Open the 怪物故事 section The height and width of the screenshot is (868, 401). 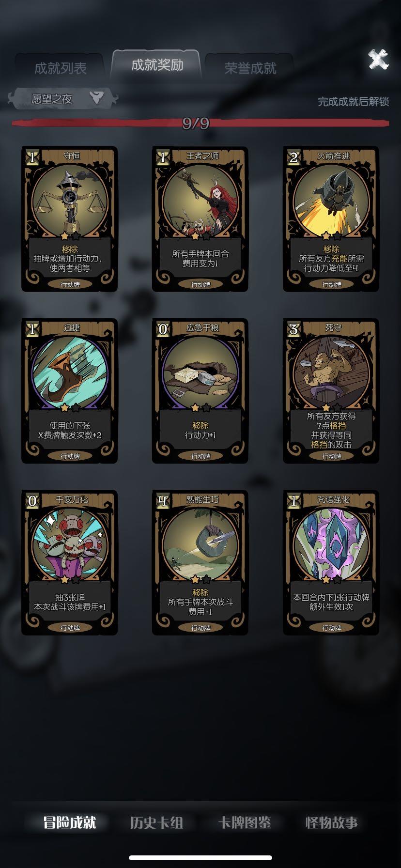pyautogui.click(x=332, y=822)
